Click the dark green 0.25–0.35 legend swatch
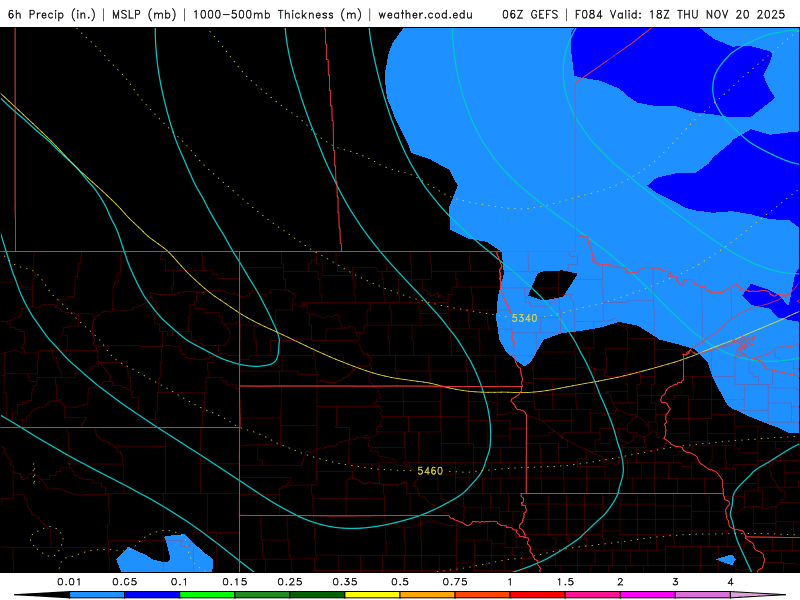800x600 pixels. 317,595
